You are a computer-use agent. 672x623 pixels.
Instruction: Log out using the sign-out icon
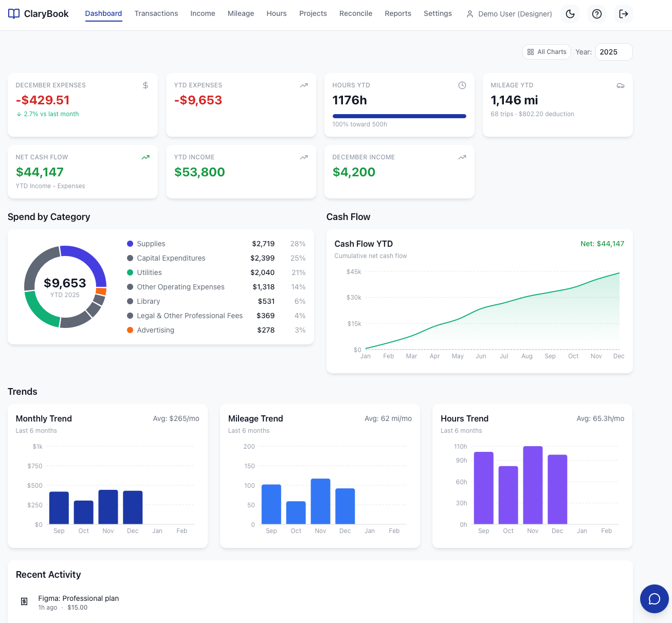click(x=624, y=14)
